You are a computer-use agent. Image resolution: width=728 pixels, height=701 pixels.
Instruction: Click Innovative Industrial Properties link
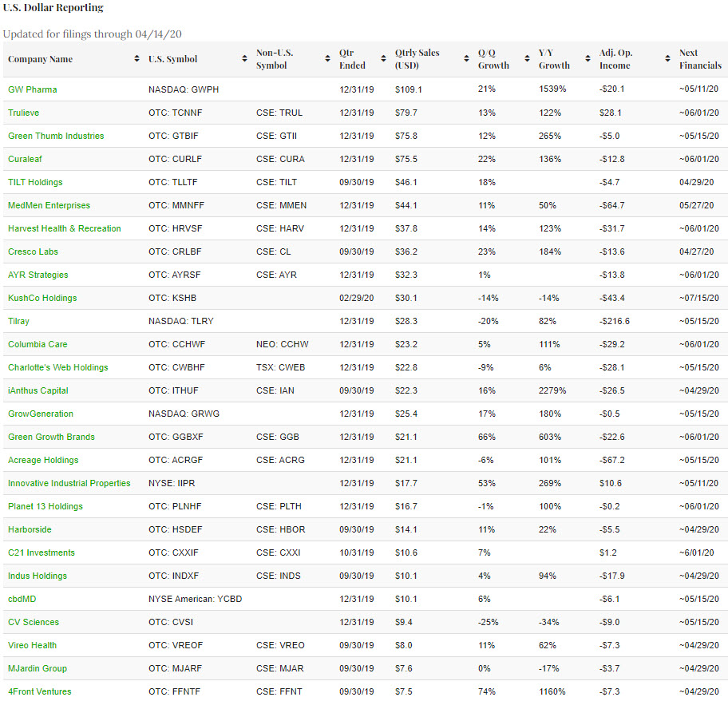[x=69, y=483]
